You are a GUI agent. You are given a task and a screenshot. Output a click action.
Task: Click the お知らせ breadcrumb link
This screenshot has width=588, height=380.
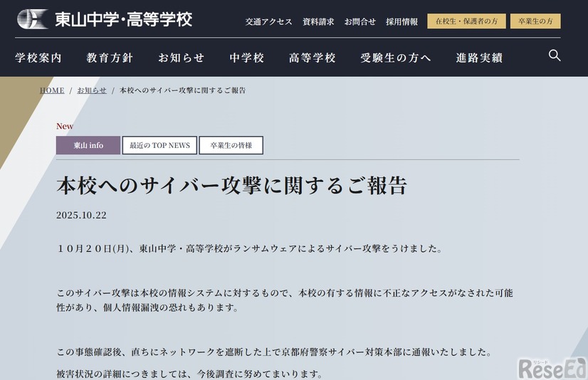click(x=92, y=90)
